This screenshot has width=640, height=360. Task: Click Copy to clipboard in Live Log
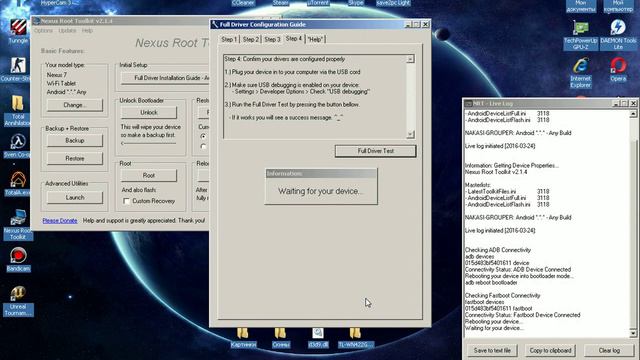click(550, 350)
